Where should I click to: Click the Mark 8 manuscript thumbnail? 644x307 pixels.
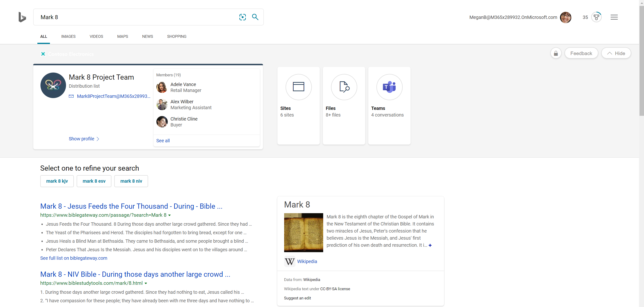coord(304,233)
